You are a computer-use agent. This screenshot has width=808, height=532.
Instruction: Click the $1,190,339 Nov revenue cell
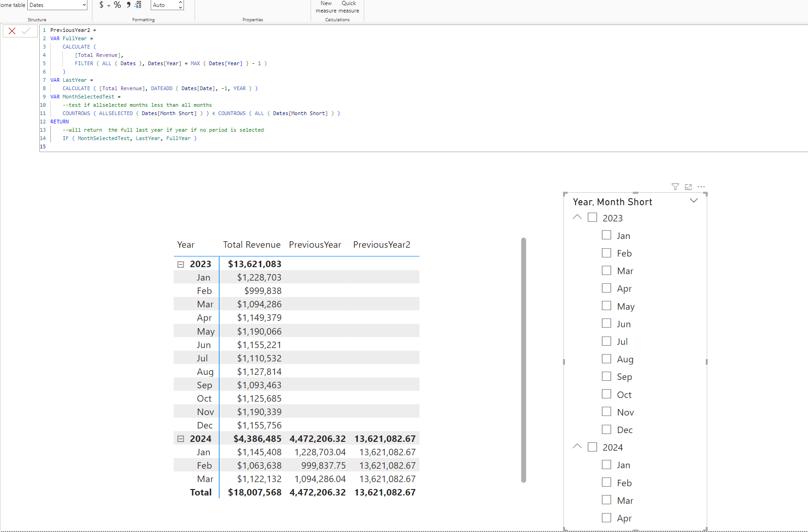tap(259, 412)
